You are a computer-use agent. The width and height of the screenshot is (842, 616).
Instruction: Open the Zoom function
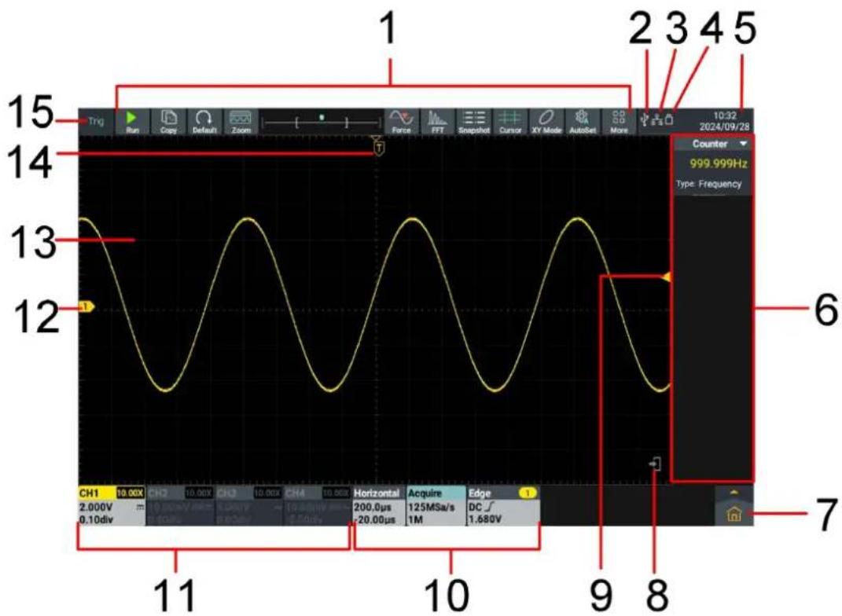[x=241, y=122]
